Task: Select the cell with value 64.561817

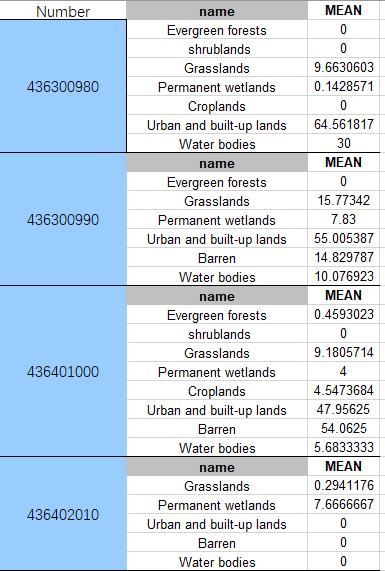Action: [x=343, y=124]
